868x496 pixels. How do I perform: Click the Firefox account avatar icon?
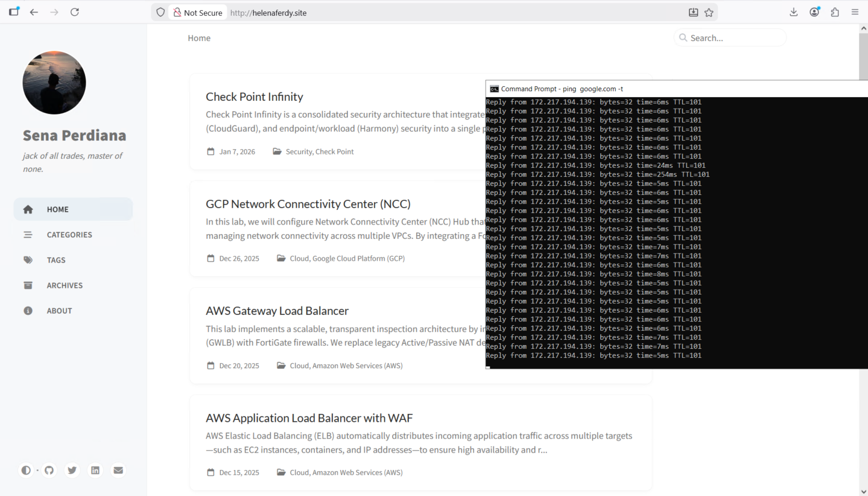point(814,12)
